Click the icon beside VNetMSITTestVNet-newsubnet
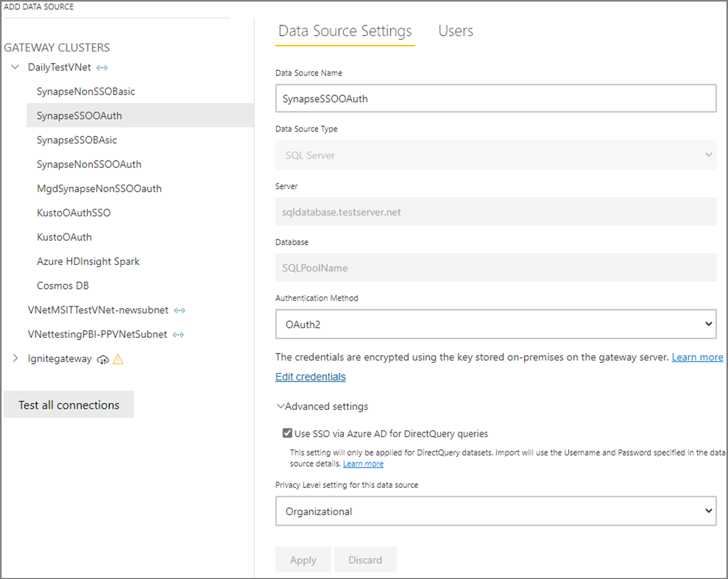 (x=179, y=310)
